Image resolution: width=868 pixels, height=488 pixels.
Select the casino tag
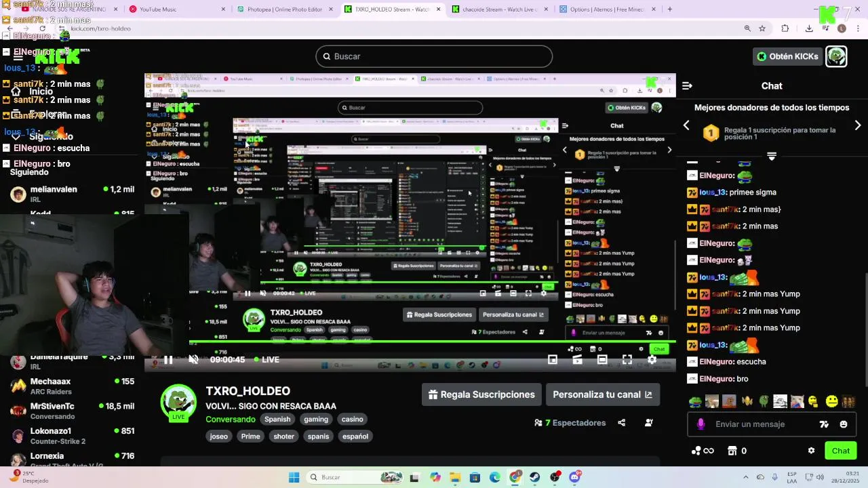[353, 420]
